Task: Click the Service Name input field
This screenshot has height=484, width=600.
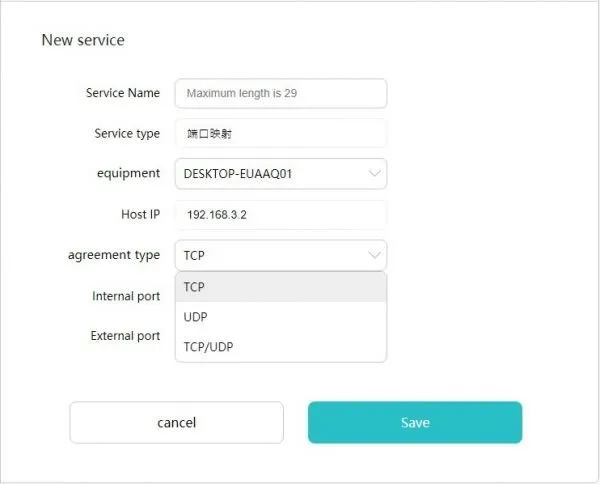Action: [280, 94]
